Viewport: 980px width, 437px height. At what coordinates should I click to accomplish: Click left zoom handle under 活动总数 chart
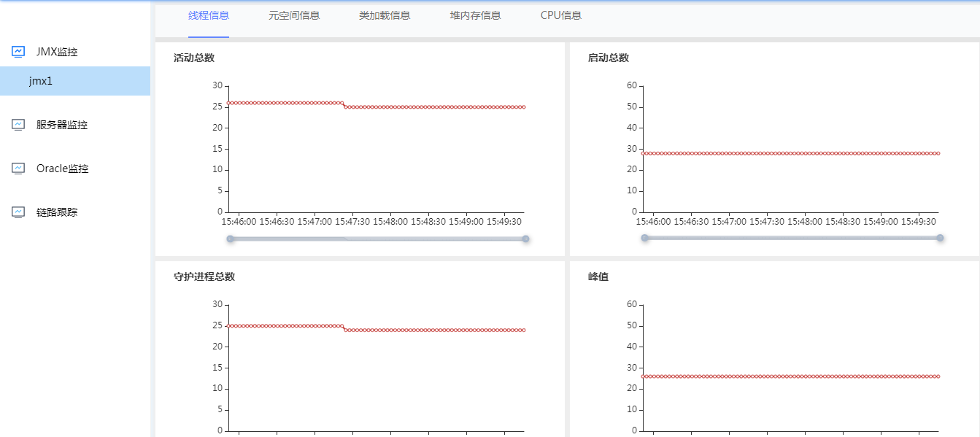(231, 239)
